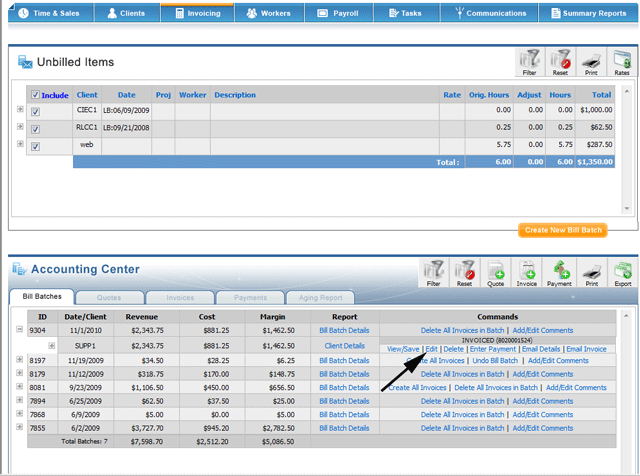
Task: Expand bill batch 7855
Action: (x=19, y=427)
